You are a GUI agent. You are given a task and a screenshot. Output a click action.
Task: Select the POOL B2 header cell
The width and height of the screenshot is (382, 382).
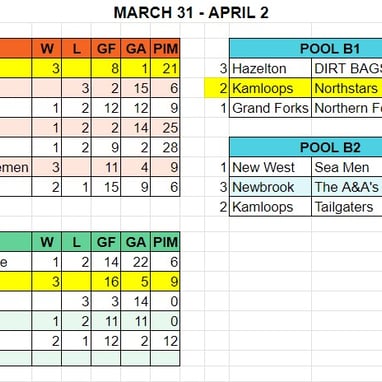[x=306, y=148]
